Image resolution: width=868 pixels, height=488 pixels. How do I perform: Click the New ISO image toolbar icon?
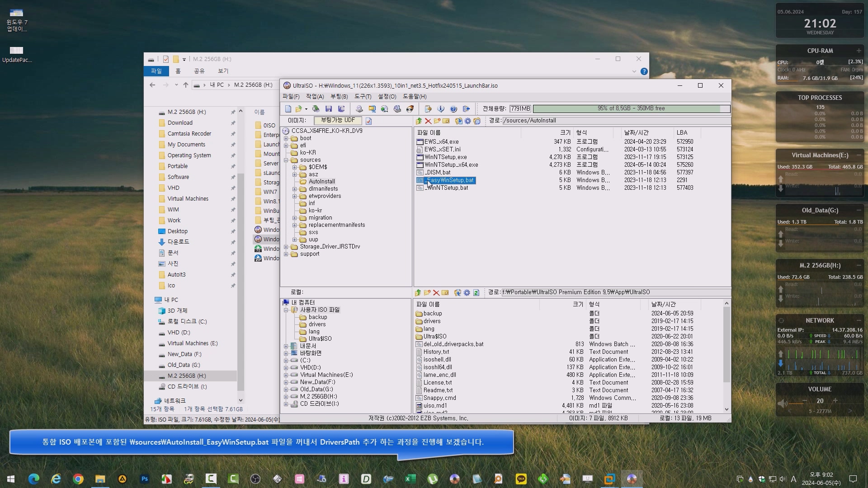pyautogui.click(x=288, y=109)
